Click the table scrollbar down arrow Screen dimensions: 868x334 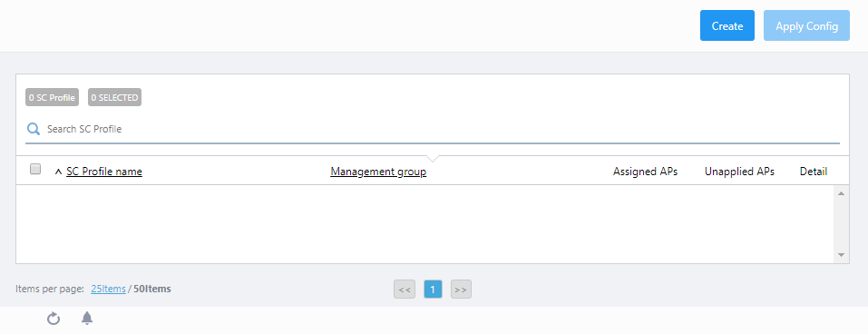coord(841,255)
